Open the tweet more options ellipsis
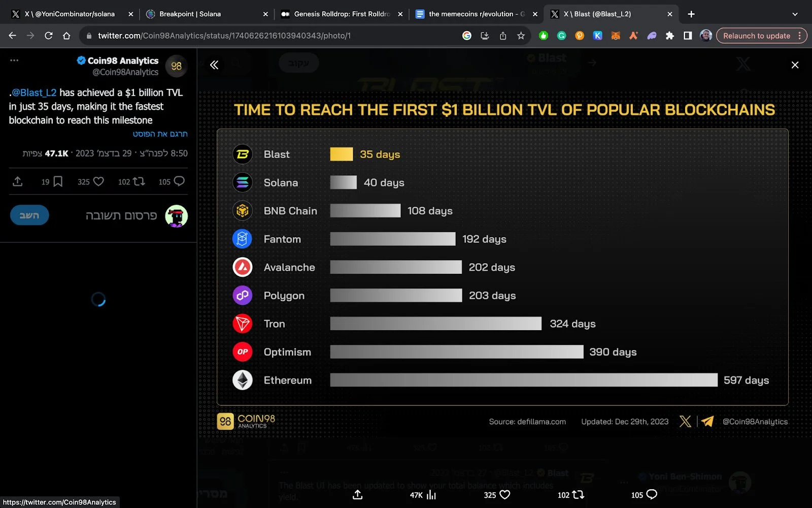The width and height of the screenshot is (812, 508). pyautogui.click(x=14, y=60)
